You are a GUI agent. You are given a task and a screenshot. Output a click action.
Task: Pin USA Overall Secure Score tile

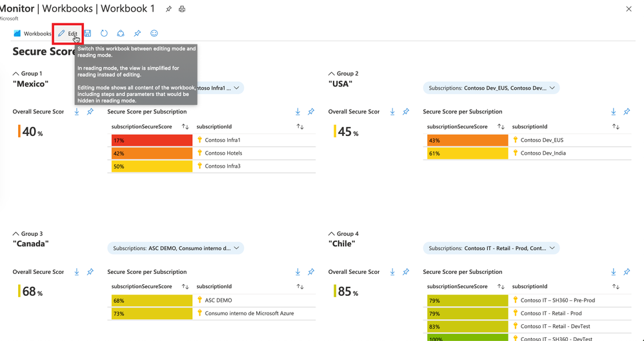(405, 112)
